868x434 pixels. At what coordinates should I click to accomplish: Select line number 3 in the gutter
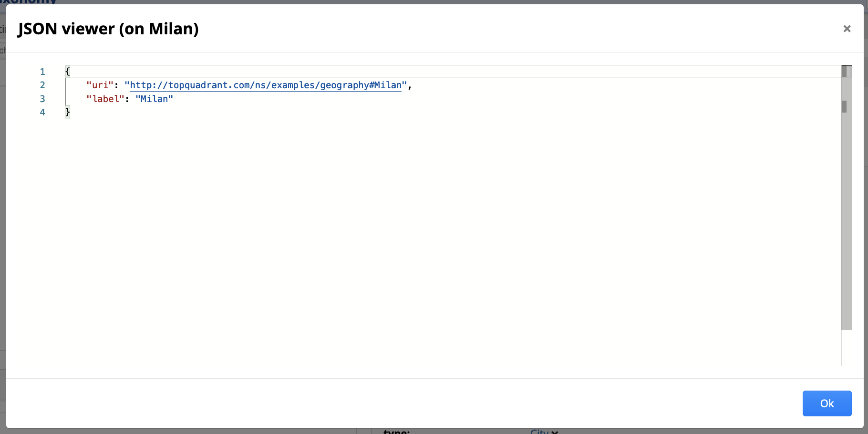tap(42, 99)
